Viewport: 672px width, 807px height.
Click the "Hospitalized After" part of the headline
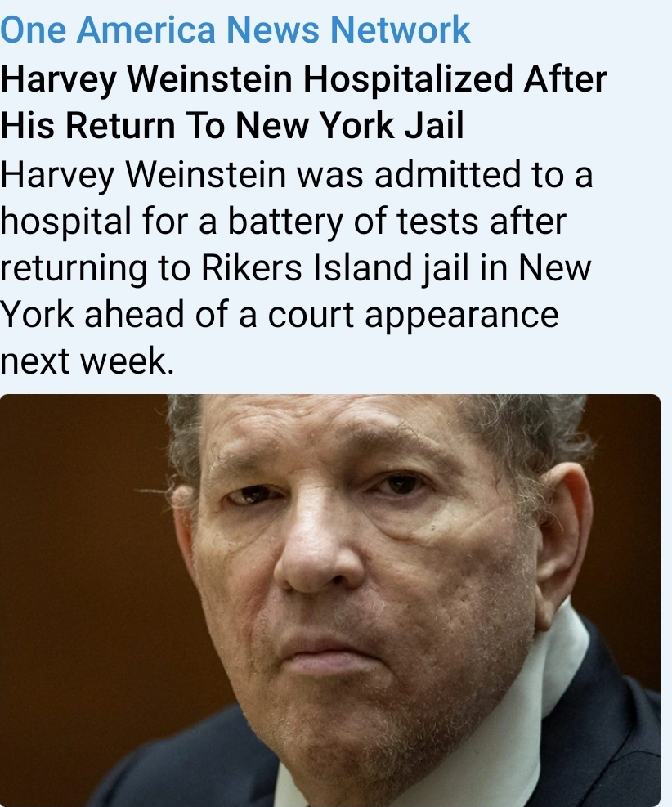click(x=455, y=79)
